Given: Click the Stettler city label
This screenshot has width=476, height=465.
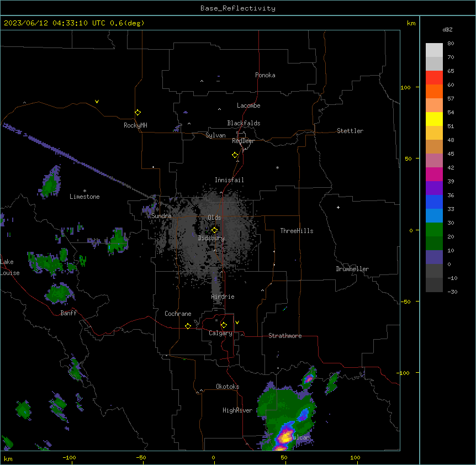Looking at the screenshot, I should tap(350, 131).
